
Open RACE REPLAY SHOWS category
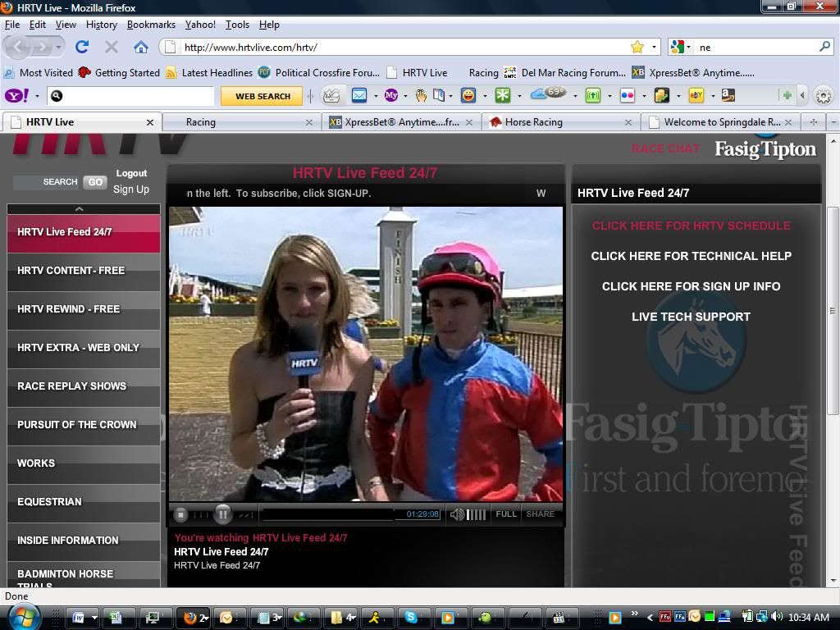click(x=84, y=386)
